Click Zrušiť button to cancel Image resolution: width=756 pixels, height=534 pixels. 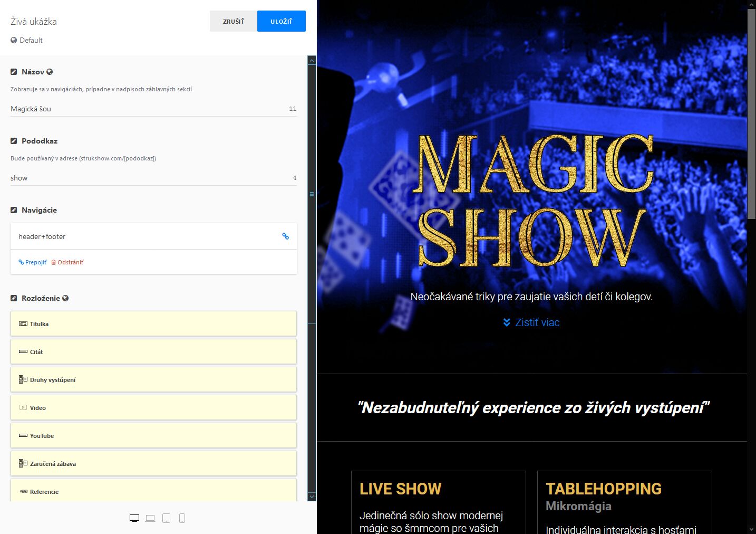234,21
